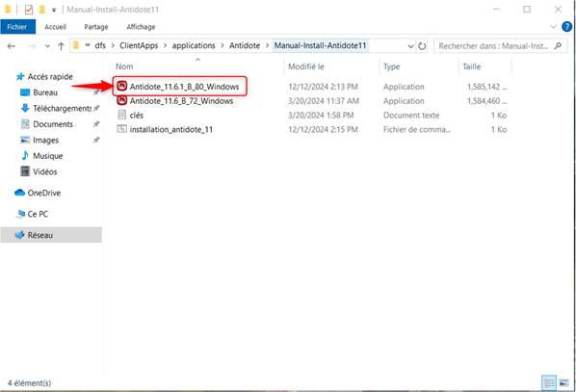Open Accès rapide in navigation pane

pyautogui.click(x=50, y=77)
